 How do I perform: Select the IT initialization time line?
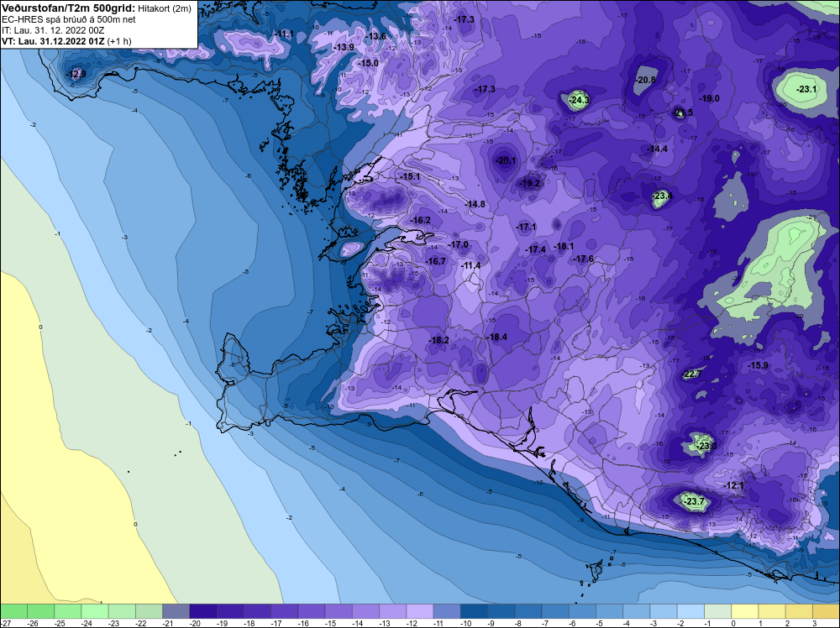point(52,30)
